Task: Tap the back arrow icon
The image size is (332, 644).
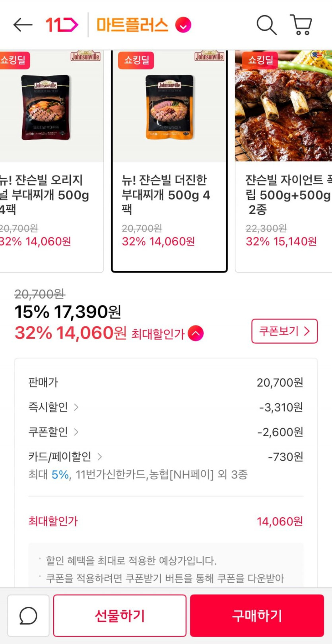Action: [x=23, y=25]
